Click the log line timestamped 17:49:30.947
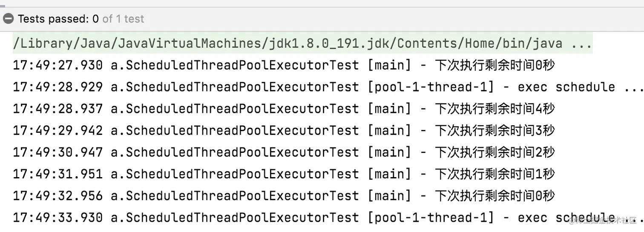The image size is (644, 232). tap(284, 152)
